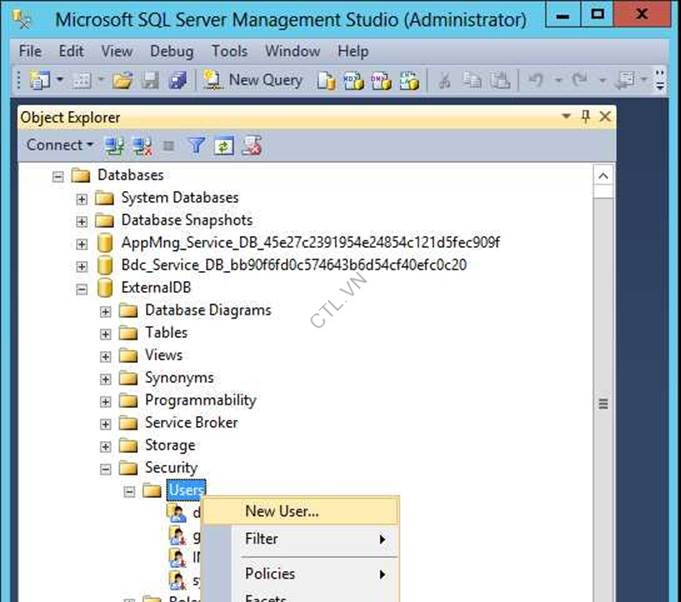Open the File menu
Viewport: 681px width, 602px height.
tap(30, 51)
